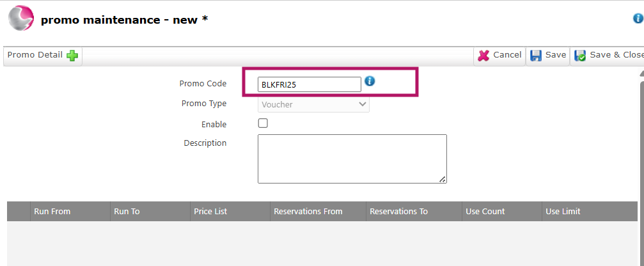Click the green plus Promo Detail icon
This screenshot has height=266, width=644.
coord(72,56)
